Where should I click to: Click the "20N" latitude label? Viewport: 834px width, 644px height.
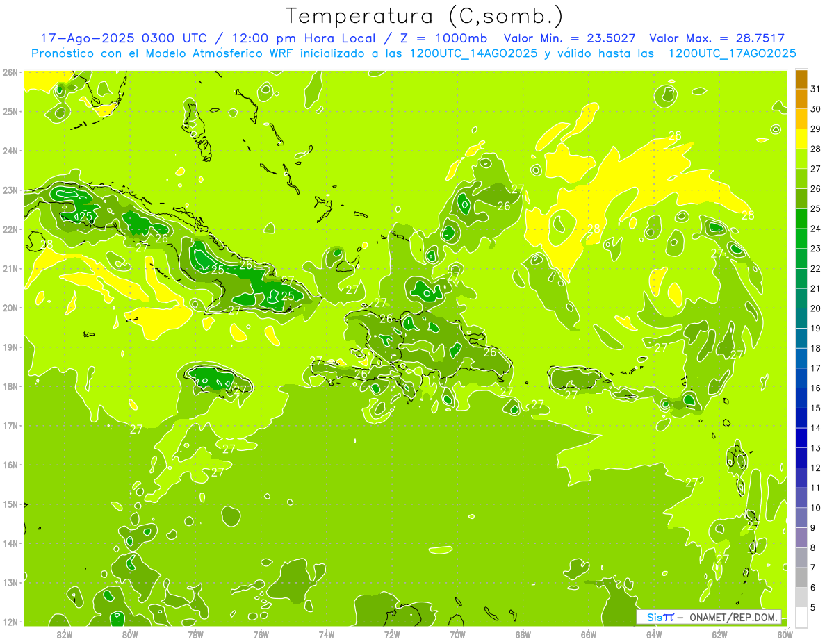pos(11,308)
